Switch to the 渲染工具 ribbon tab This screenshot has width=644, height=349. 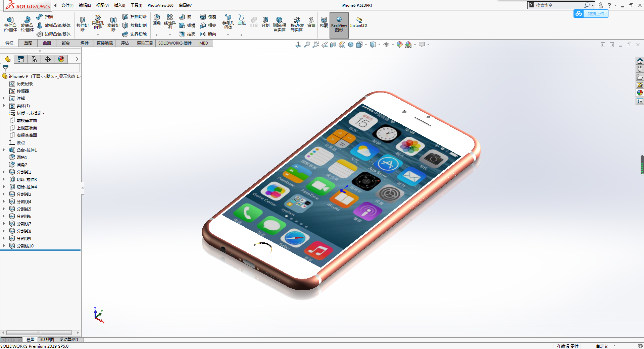click(x=145, y=43)
